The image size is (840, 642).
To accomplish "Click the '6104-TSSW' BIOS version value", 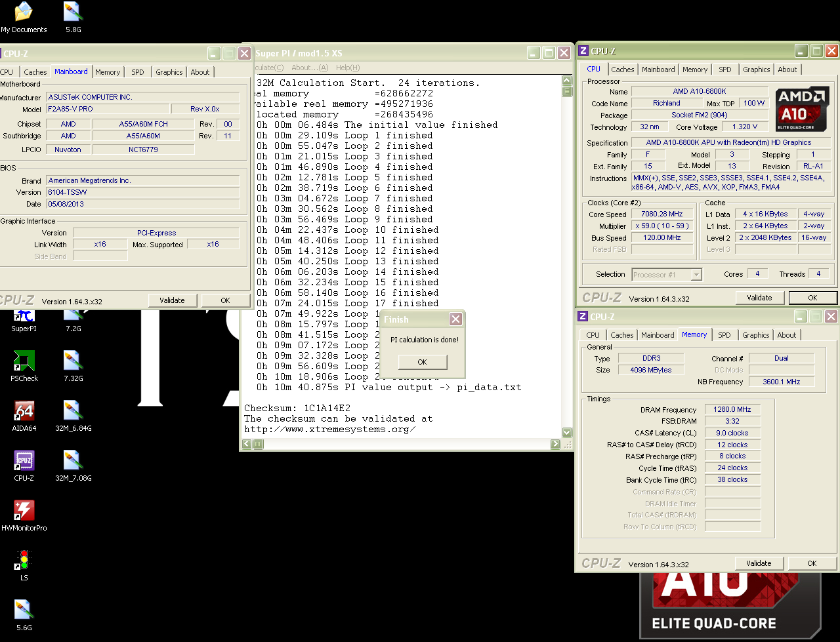I will point(143,193).
